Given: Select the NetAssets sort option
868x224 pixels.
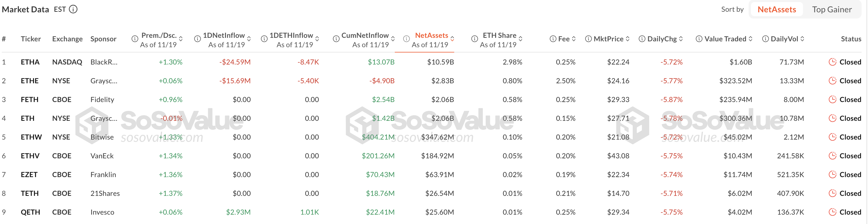Looking at the screenshot, I should coord(776,9).
